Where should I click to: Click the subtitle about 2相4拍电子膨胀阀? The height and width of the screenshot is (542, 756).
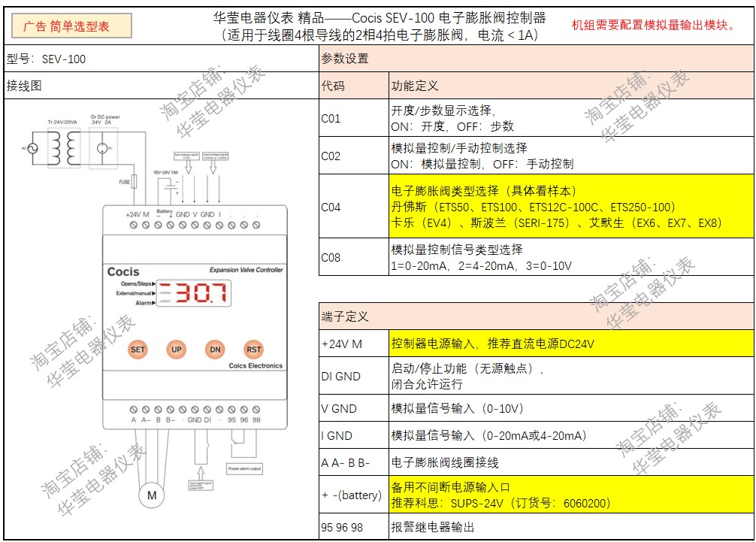(380, 35)
